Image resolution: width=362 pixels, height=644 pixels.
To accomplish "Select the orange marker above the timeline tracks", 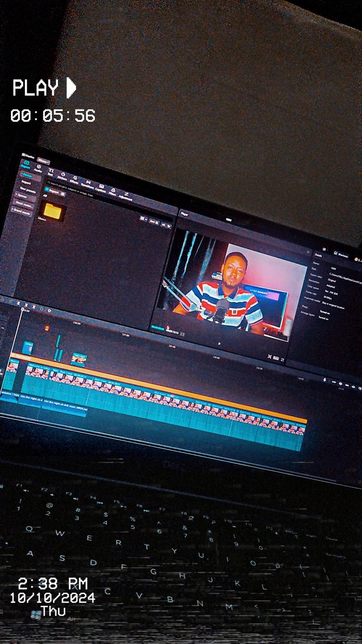I will click(x=47, y=328).
